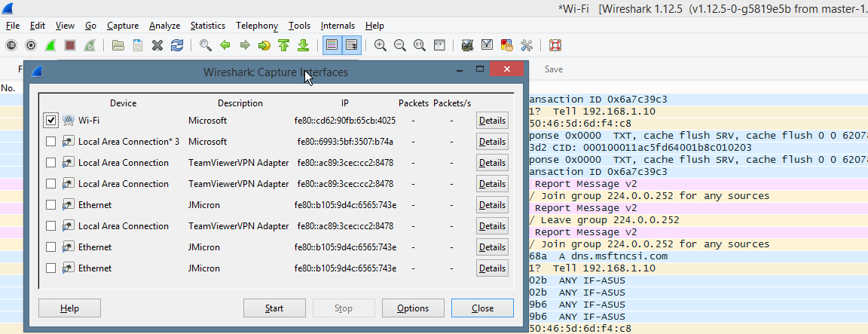The height and width of the screenshot is (334, 868).
Task: Click Save on the main window filter bar
Action: click(x=554, y=69)
